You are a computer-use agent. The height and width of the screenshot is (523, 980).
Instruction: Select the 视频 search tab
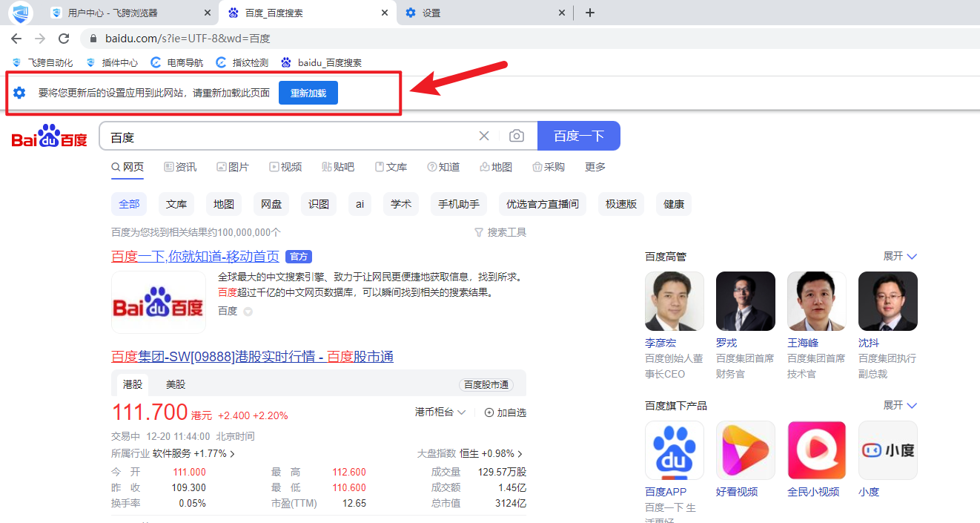click(285, 167)
